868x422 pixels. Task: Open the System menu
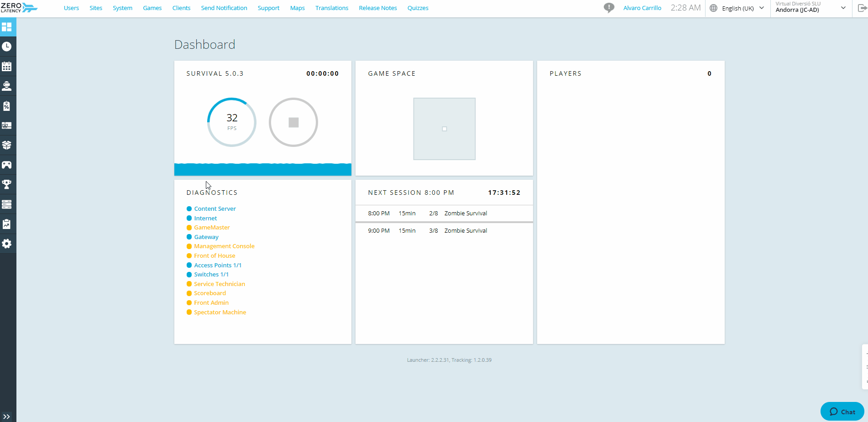(123, 8)
